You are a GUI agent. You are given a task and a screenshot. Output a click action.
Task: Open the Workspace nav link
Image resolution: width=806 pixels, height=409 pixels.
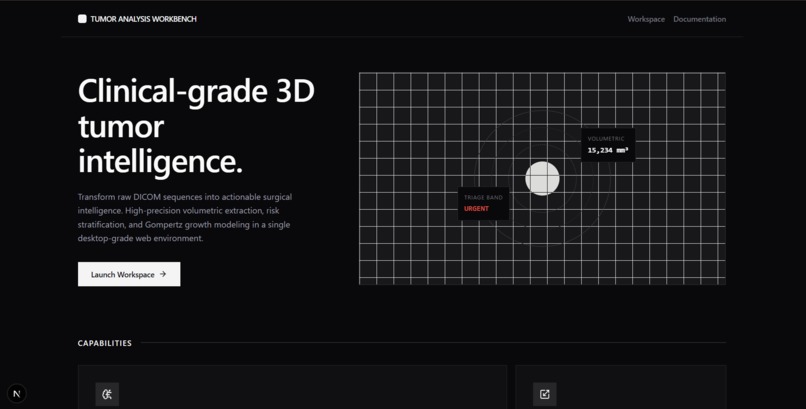pos(646,19)
